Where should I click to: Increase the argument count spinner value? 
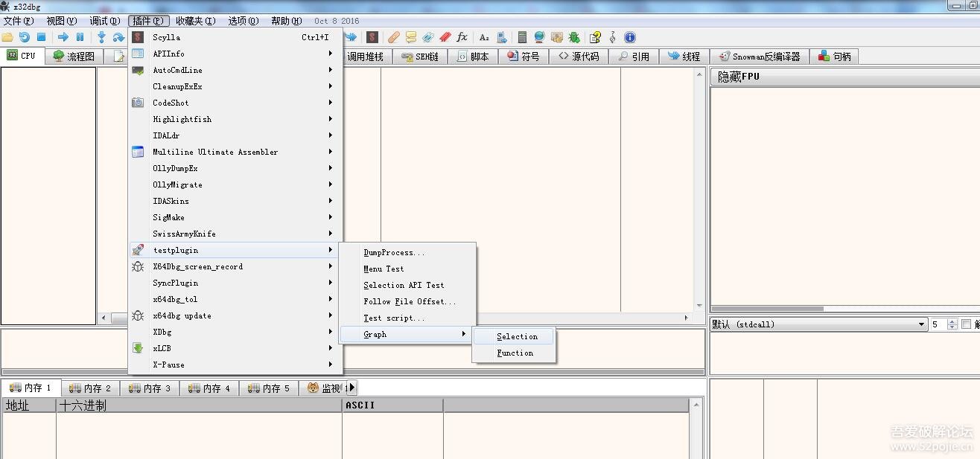[x=952, y=321]
